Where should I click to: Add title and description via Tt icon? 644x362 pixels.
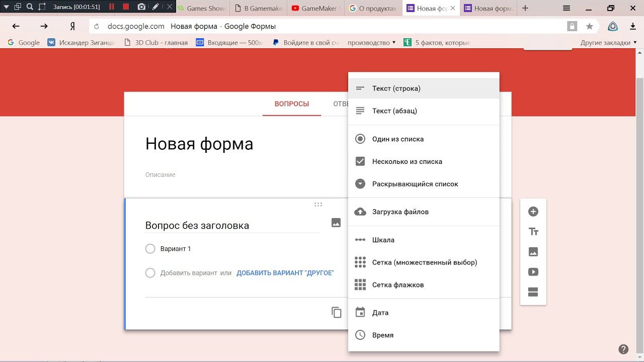pyautogui.click(x=533, y=232)
